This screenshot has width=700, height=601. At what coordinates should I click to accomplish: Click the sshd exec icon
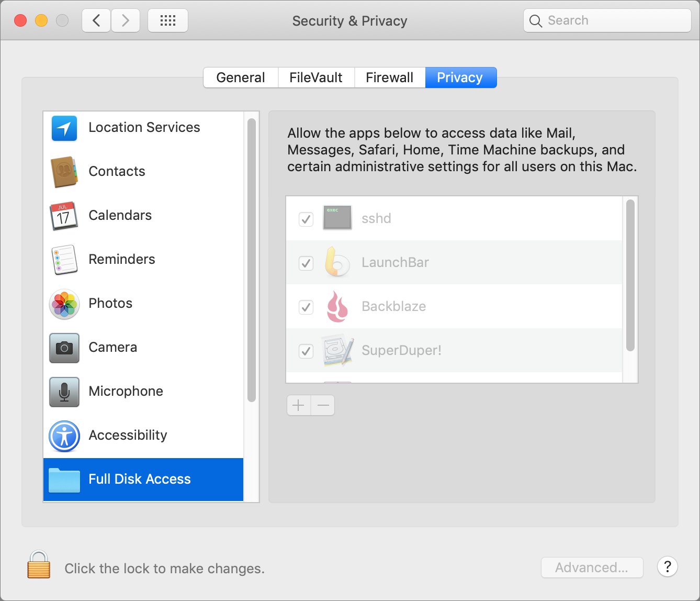click(x=337, y=218)
